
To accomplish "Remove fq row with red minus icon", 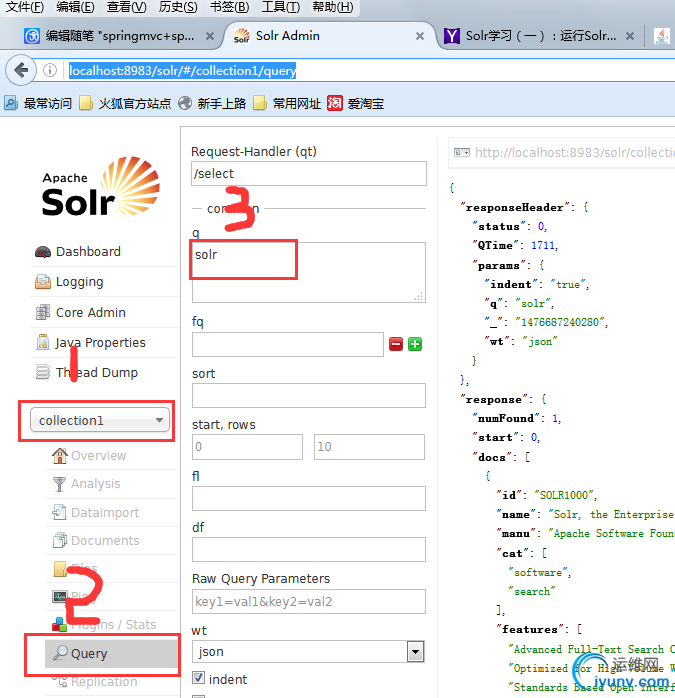I will pos(396,344).
